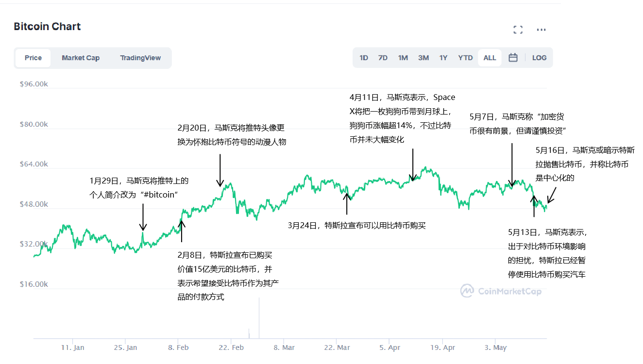643x364 pixels.
Task: Click the CoinMarketCap watermark logo
Action: (501, 291)
